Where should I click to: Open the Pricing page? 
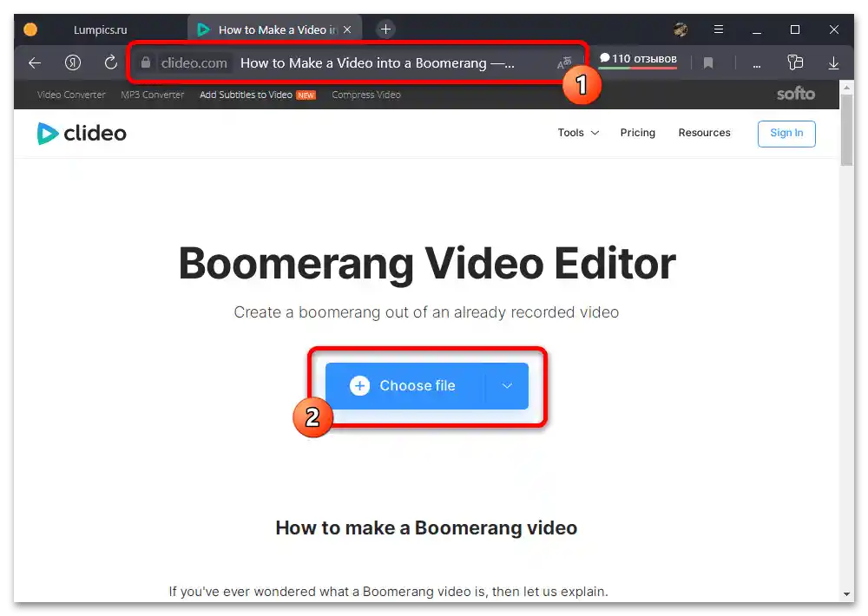(x=637, y=133)
